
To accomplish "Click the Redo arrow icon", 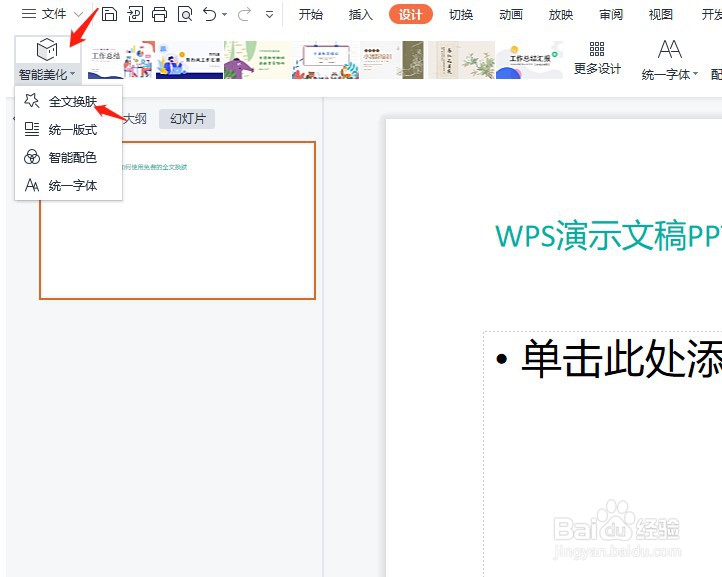I will 245,14.
